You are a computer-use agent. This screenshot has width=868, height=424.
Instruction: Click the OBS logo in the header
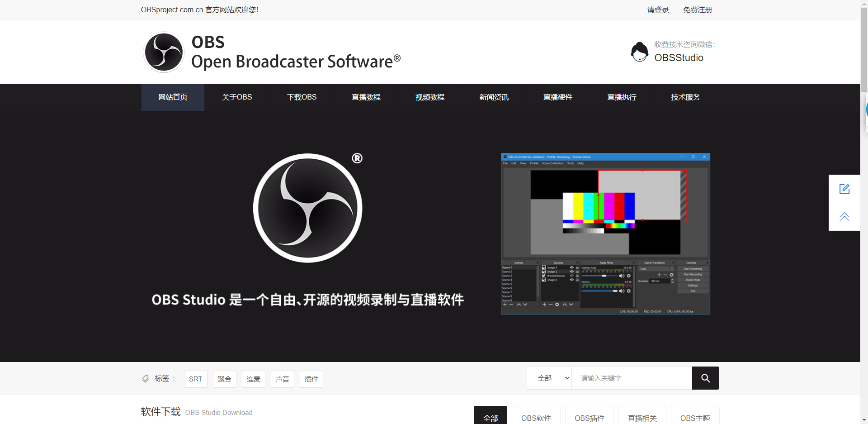click(164, 52)
